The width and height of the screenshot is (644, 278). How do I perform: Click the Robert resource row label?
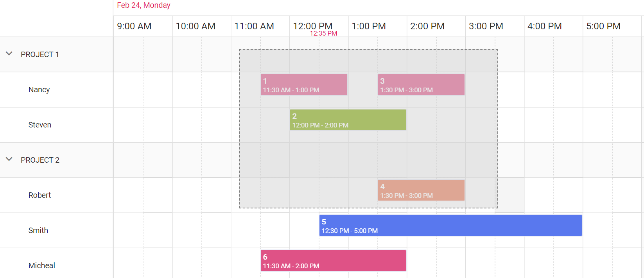pos(39,195)
